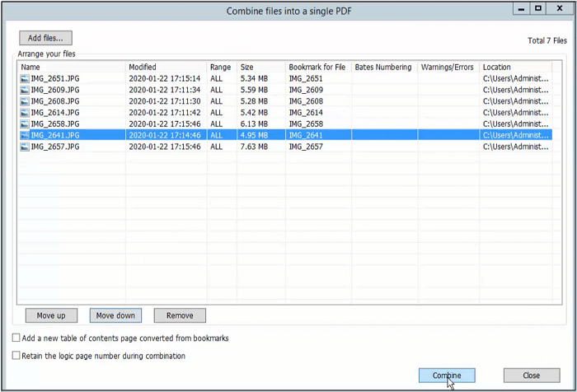This screenshot has width=577, height=392.
Task: Click the 2020-01-22 17:11:30 modified date
Action: [x=165, y=101]
